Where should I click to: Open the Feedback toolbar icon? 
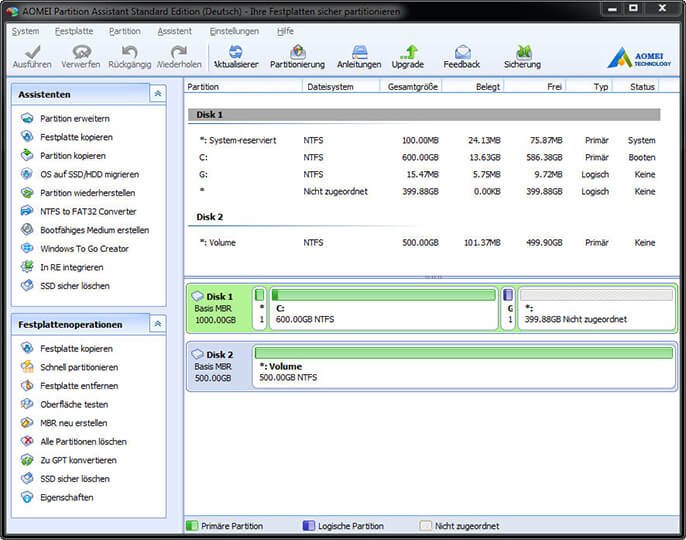[x=462, y=56]
